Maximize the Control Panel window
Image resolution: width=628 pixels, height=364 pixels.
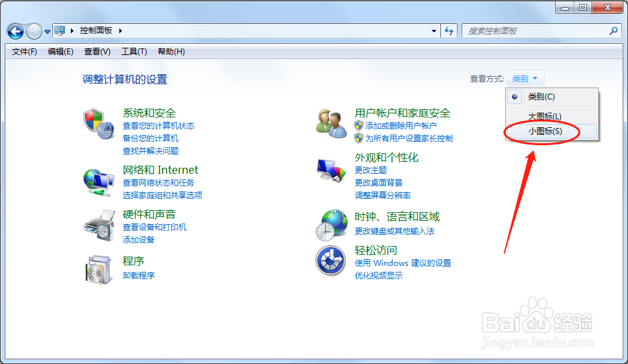point(583,7)
